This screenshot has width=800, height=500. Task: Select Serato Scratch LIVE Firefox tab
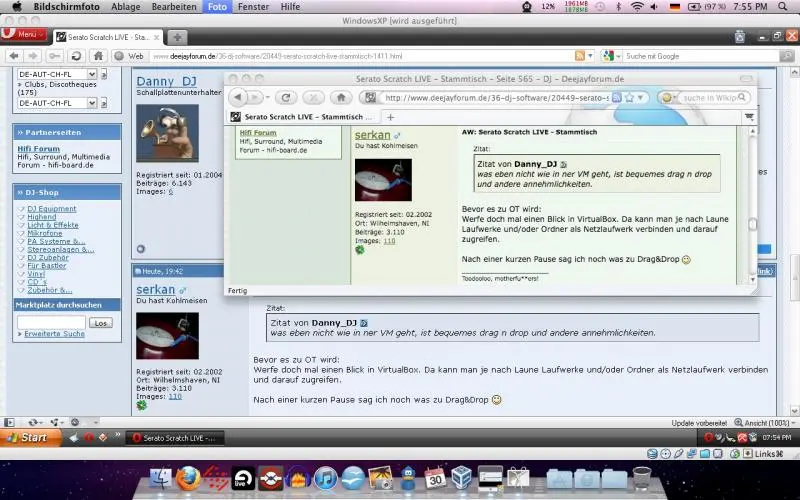click(x=300, y=117)
